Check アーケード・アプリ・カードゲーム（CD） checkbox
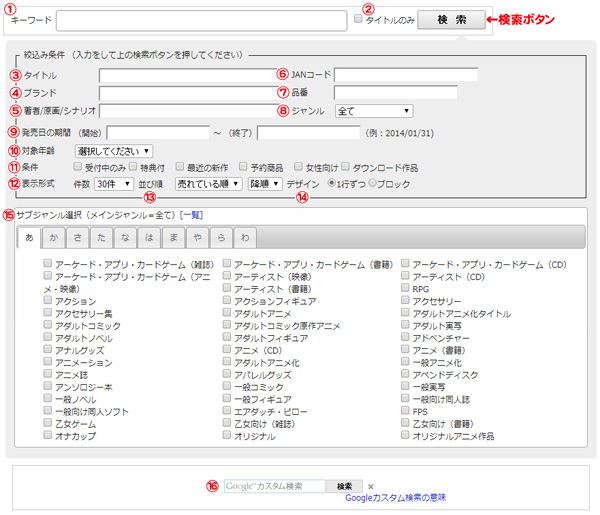 (x=405, y=263)
